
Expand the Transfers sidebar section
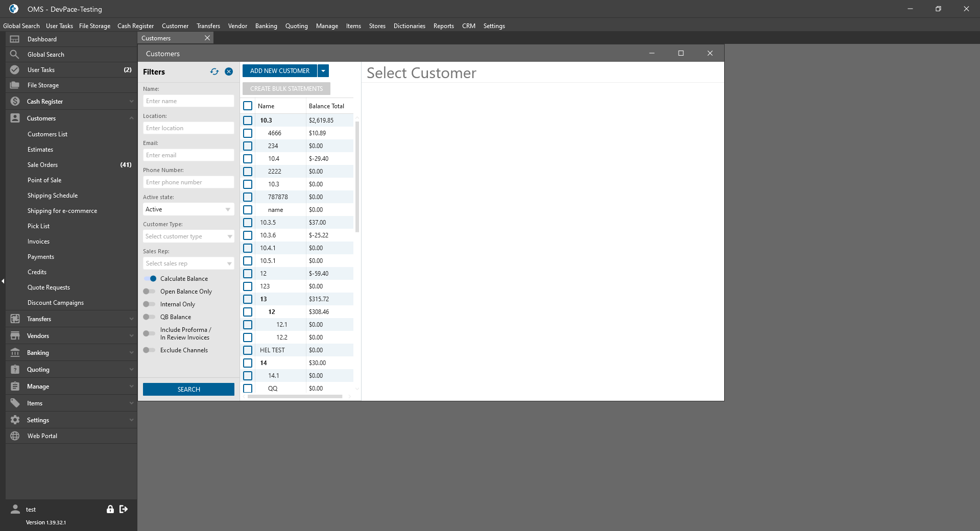point(131,319)
